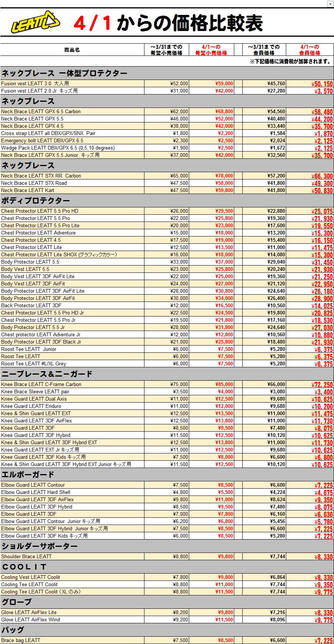Select Neck Brace LEATT Kart
The width and height of the screenshot is (334, 644).
[x=28, y=191]
